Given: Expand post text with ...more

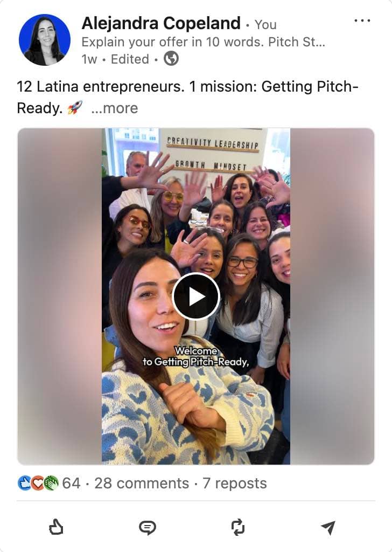Looking at the screenshot, I should coord(115,108).
